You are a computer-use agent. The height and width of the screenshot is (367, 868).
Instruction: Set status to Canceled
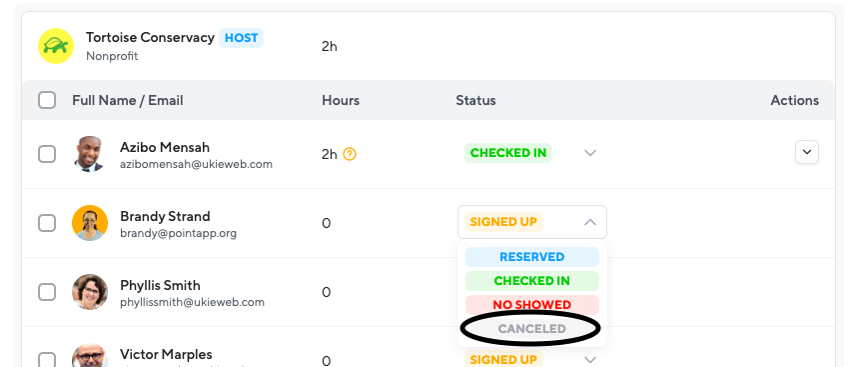pos(532,328)
